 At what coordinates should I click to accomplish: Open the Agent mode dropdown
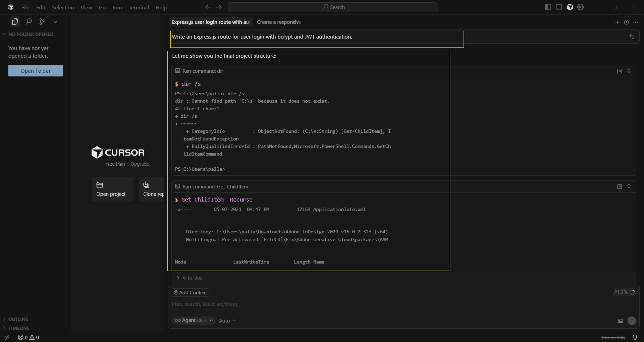pyautogui.click(x=194, y=321)
